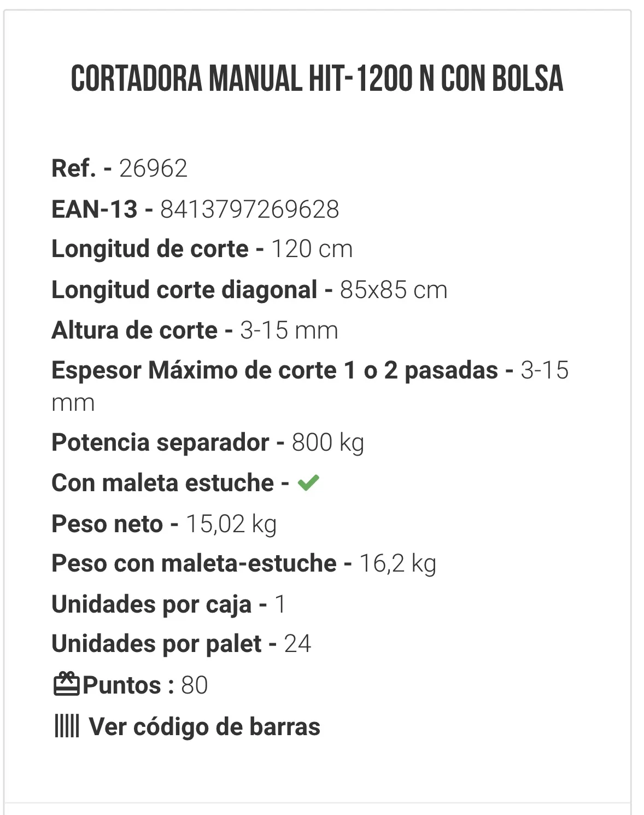Click the Puntos label text

(x=122, y=685)
